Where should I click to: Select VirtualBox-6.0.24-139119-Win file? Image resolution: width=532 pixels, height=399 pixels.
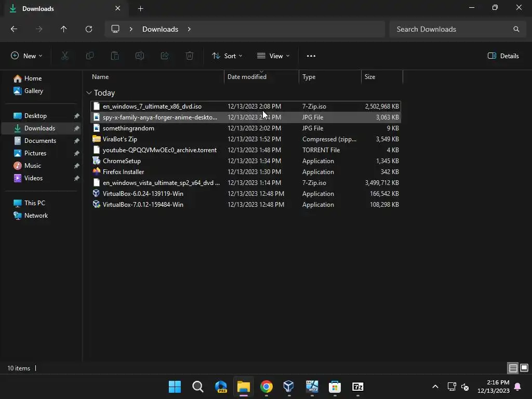click(x=246, y=194)
